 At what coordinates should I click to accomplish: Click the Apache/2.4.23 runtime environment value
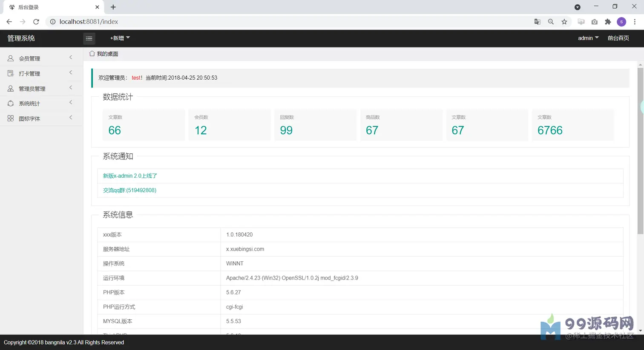(292, 278)
